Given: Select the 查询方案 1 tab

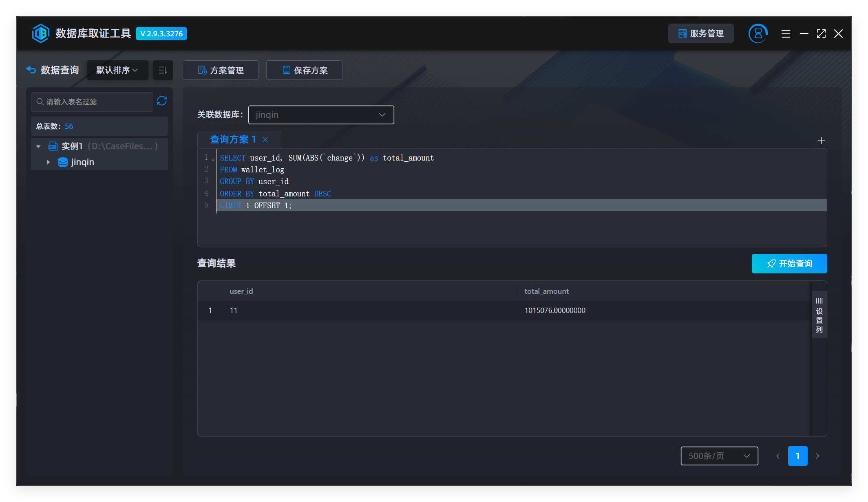Looking at the screenshot, I should (x=233, y=139).
